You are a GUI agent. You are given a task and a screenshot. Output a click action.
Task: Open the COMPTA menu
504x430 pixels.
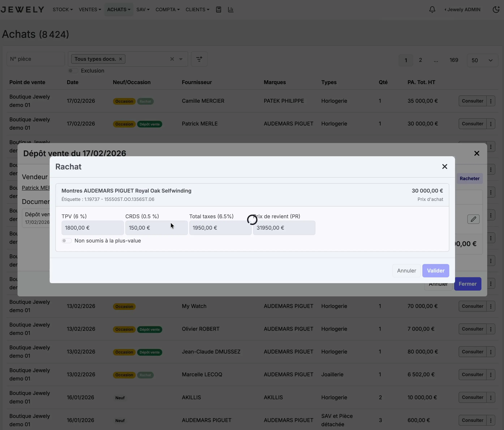coord(168,10)
